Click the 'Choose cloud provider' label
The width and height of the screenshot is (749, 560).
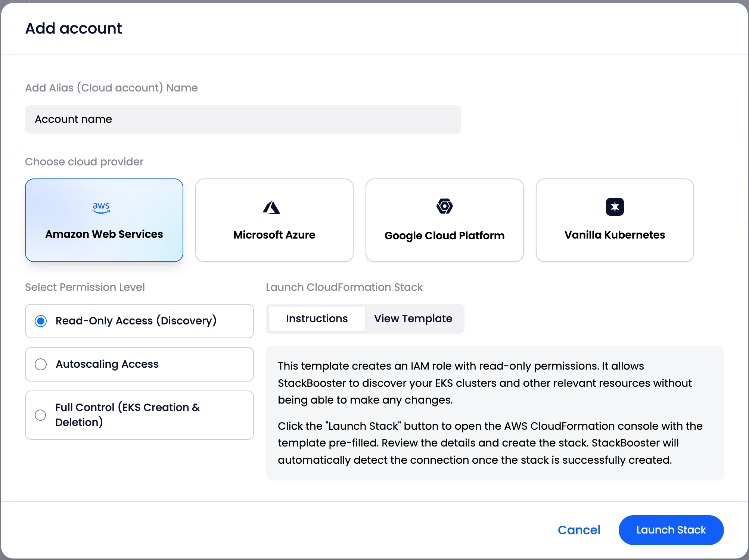point(84,162)
